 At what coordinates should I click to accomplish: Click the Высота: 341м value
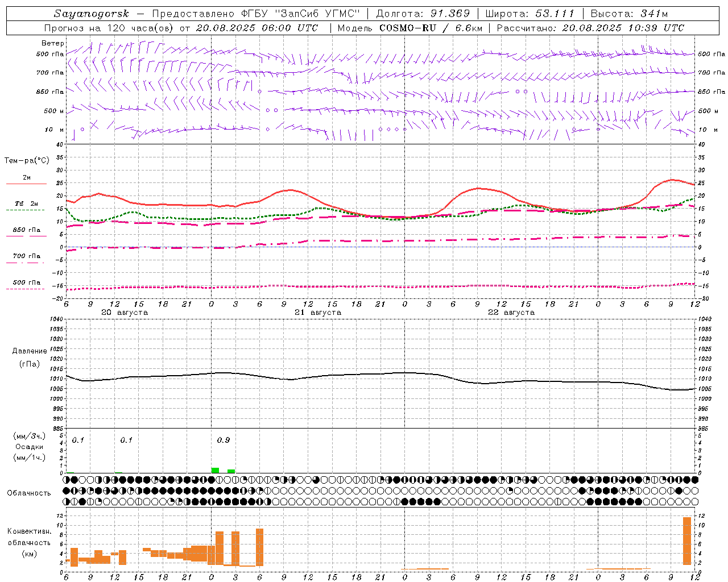630,14
